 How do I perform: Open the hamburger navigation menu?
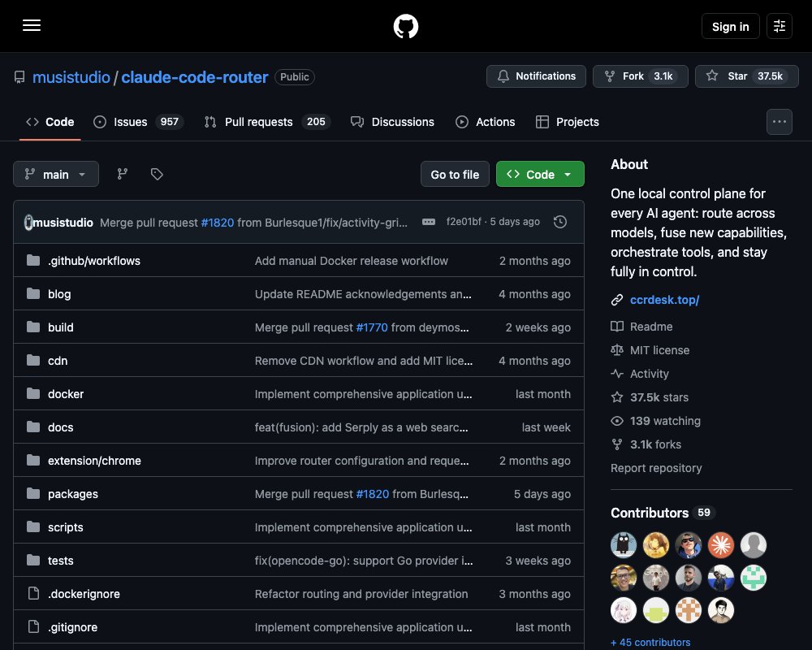(x=32, y=25)
